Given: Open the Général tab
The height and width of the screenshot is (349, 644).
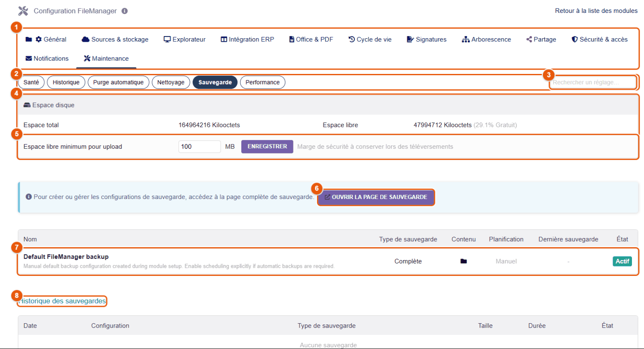Looking at the screenshot, I should [46, 40].
